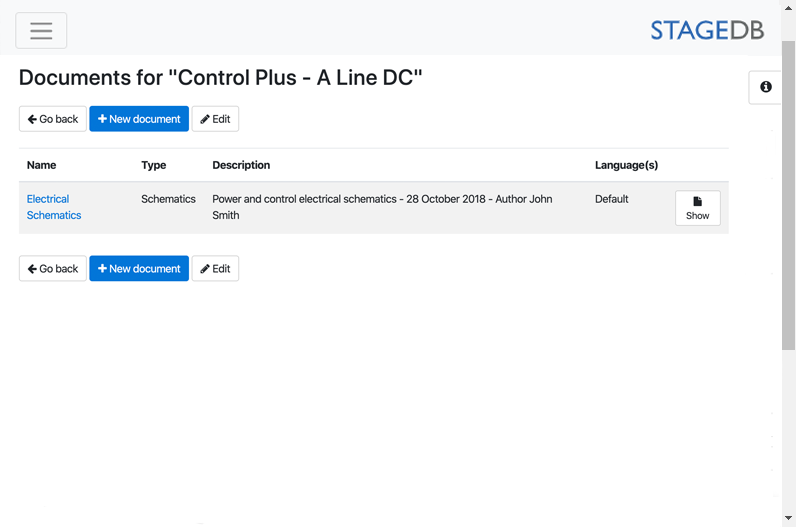
Task: Click the bottom Go back button
Action: 53,269
